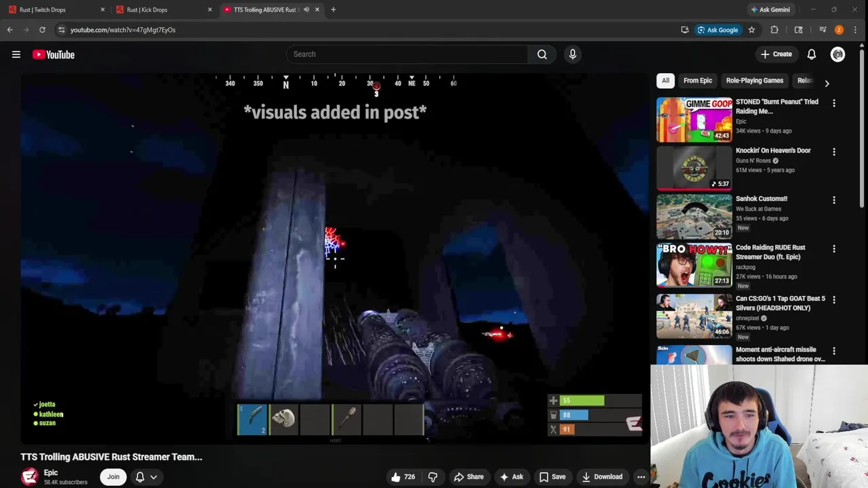Click the search magnifier button
This screenshot has height=488, width=868.
(x=542, y=54)
